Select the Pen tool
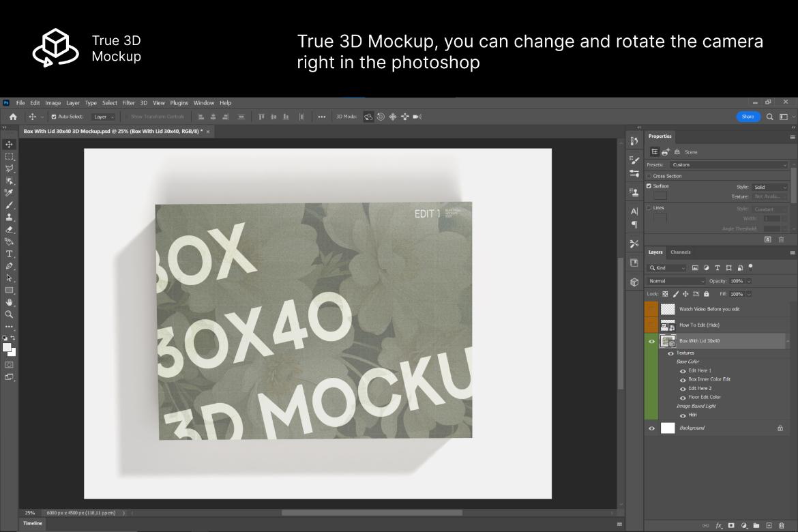The height and width of the screenshot is (532, 798). (x=9, y=266)
